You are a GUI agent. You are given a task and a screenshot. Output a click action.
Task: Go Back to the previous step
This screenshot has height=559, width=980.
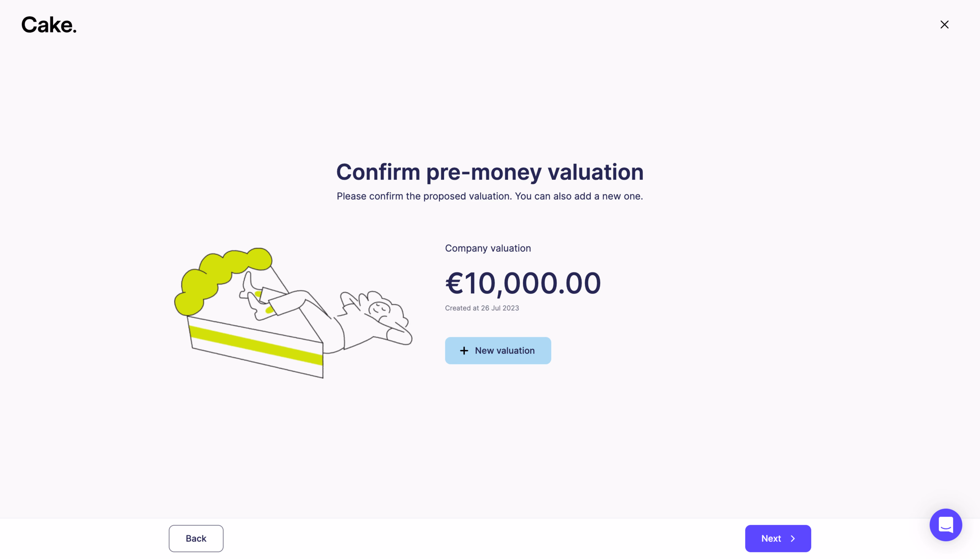[x=196, y=538]
